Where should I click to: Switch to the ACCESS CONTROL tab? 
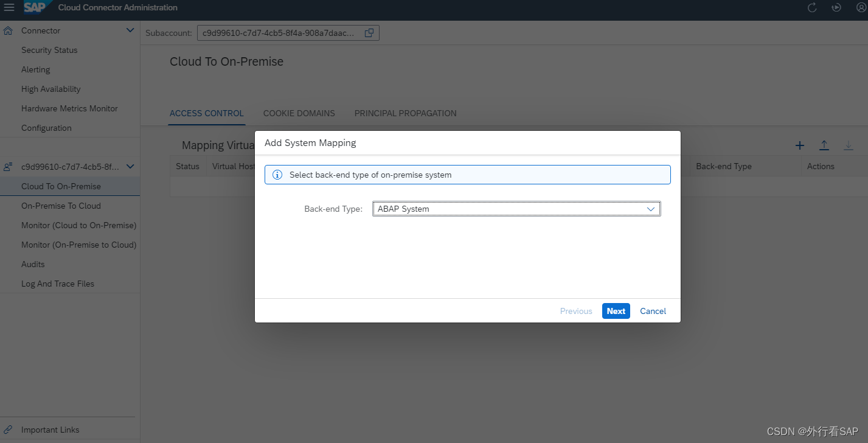pyautogui.click(x=207, y=113)
